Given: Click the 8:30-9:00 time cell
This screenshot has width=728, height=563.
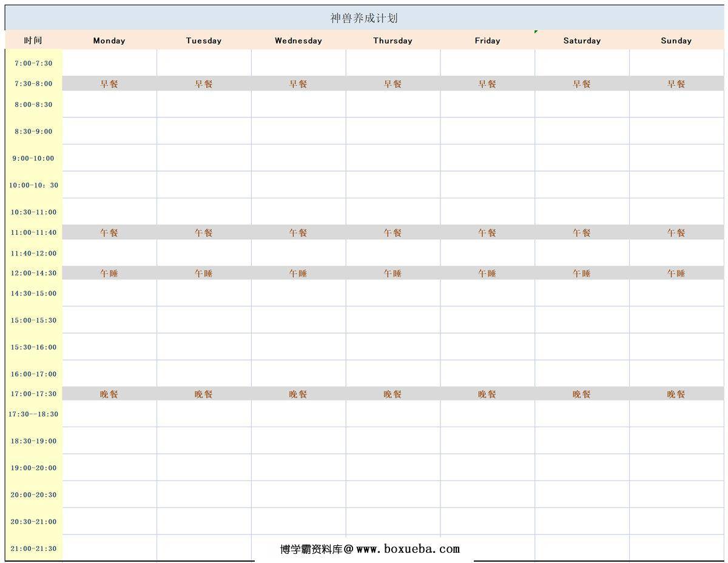Looking at the screenshot, I should [x=34, y=131].
